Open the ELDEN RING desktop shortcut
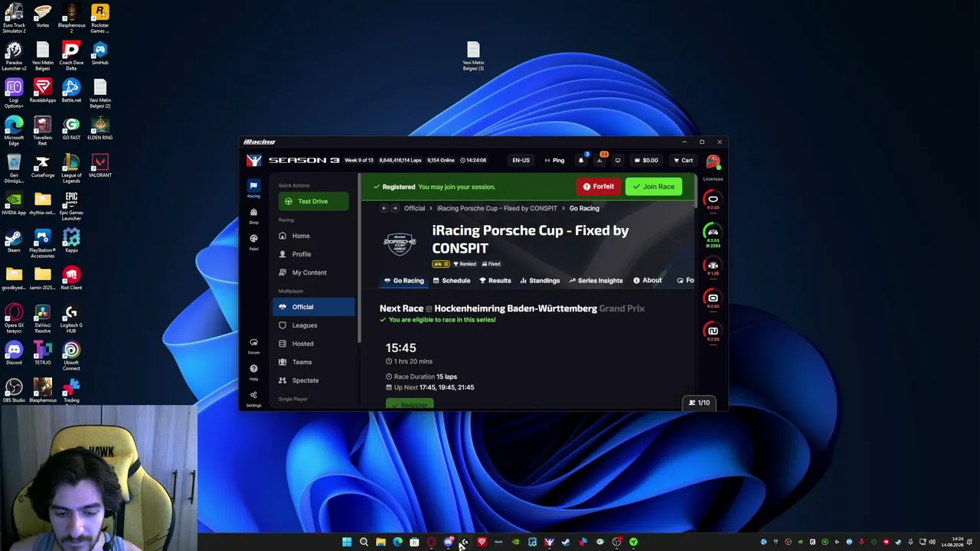Image resolution: width=980 pixels, height=551 pixels. [x=100, y=129]
